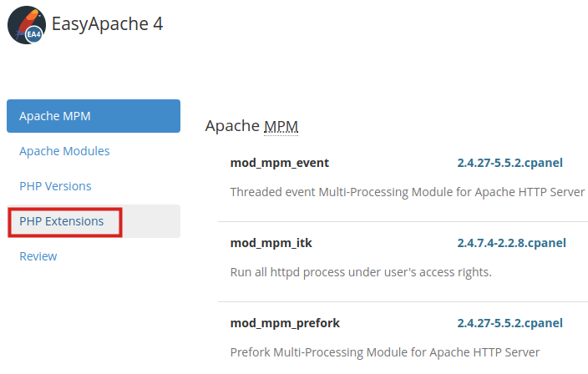Screen dimensions: 588x374
Task: Click the EasyApache feather logo icon
Action: click(x=24, y=23)
